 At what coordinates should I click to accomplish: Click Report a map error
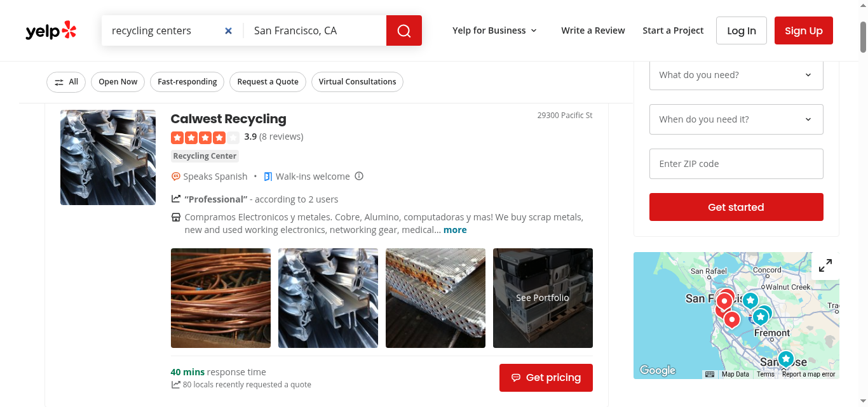(x=808, y=375)
